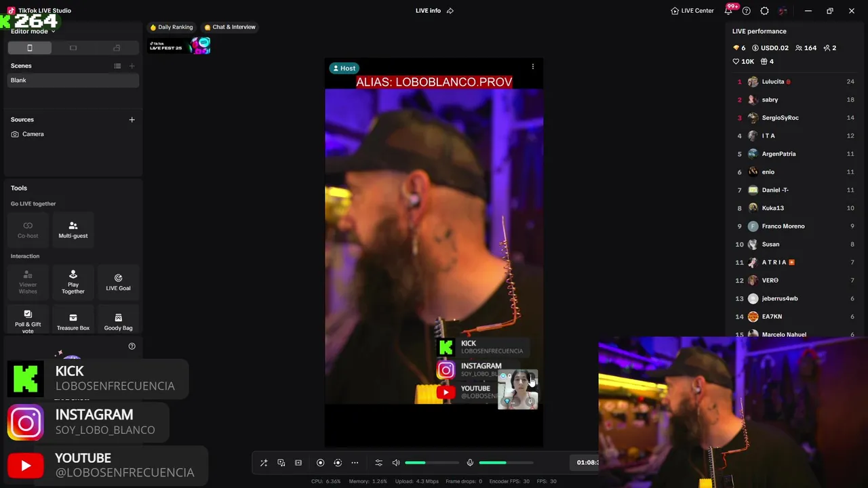
Task: Open the Treasure Box tool
Action: (73, 321)
